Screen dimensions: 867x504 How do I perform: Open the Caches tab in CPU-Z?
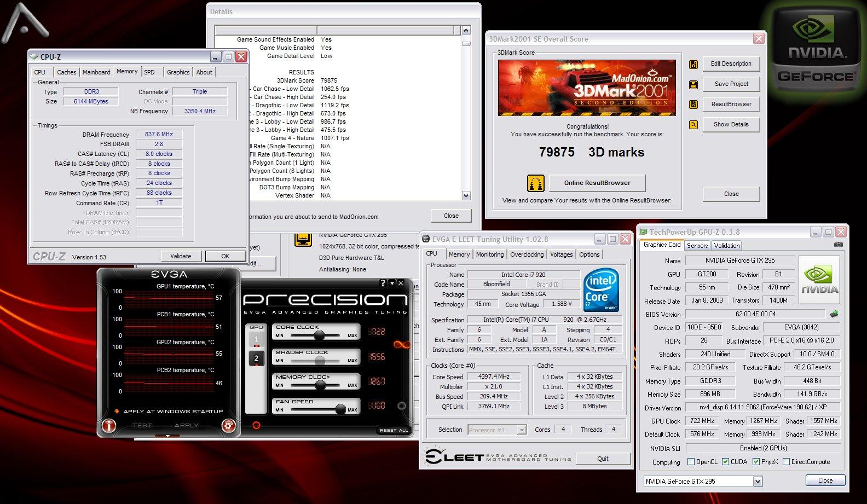click(x=67, y=72)
